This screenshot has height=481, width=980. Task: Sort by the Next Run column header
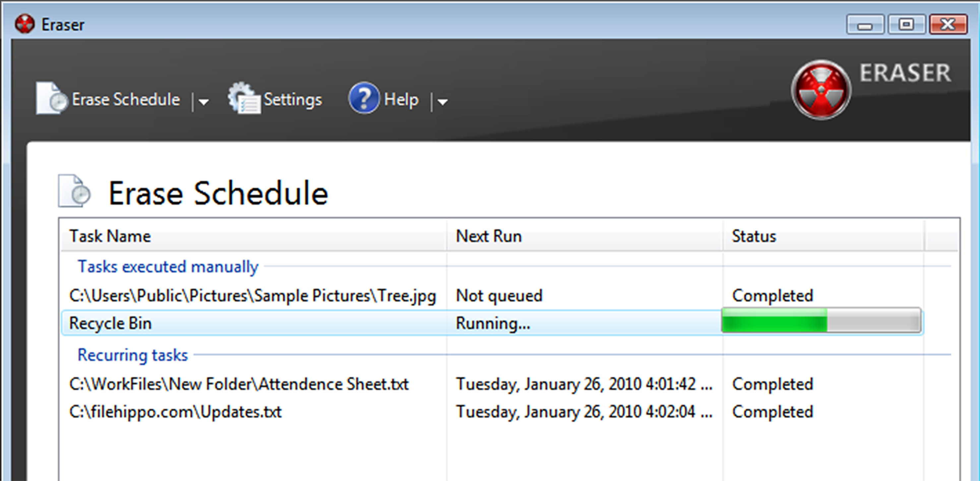pos(488,236)
